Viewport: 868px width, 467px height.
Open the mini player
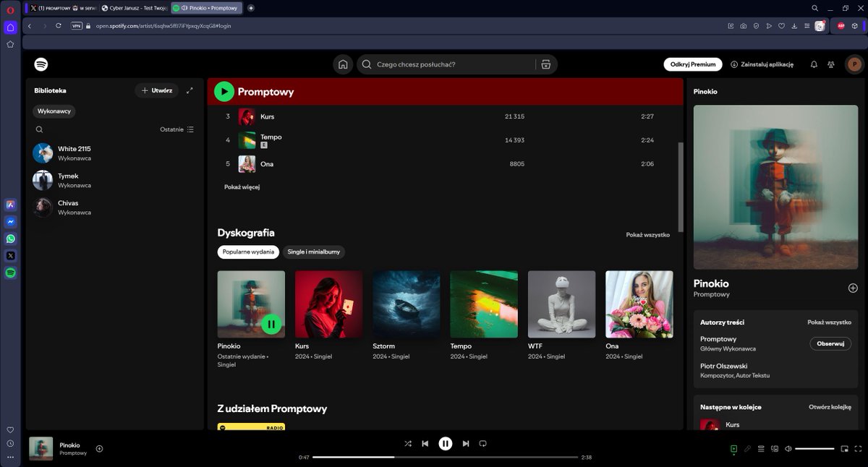click(844, 449)
